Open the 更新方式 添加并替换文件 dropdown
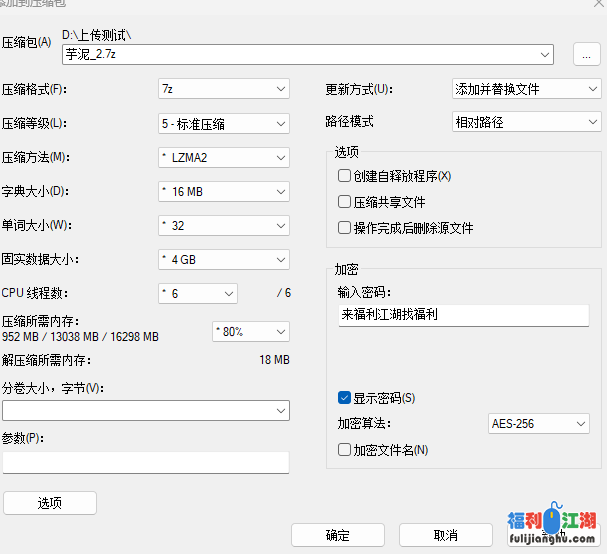The width and height of the screenshot is (607, 554). pos(592,89)
